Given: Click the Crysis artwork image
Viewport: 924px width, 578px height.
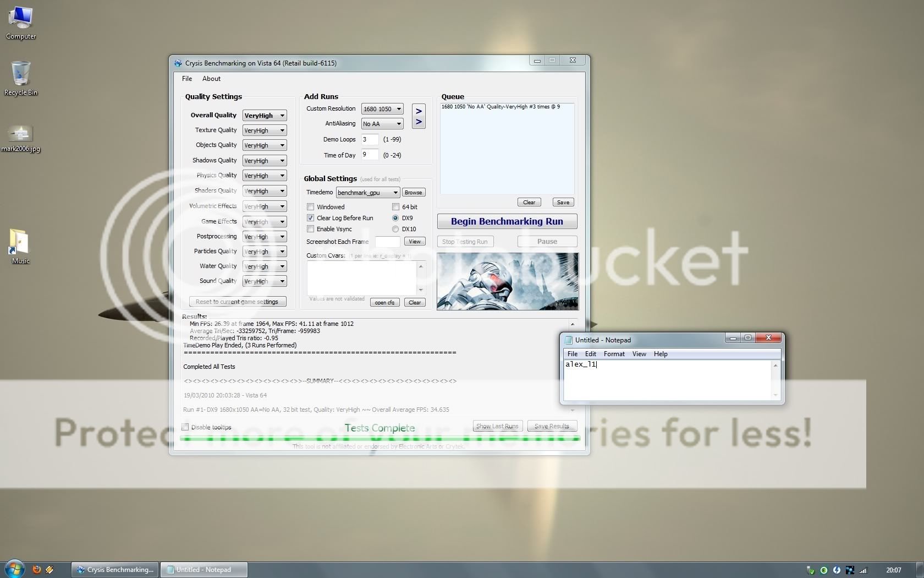Looking at the screenshot, I should [508, 281].
